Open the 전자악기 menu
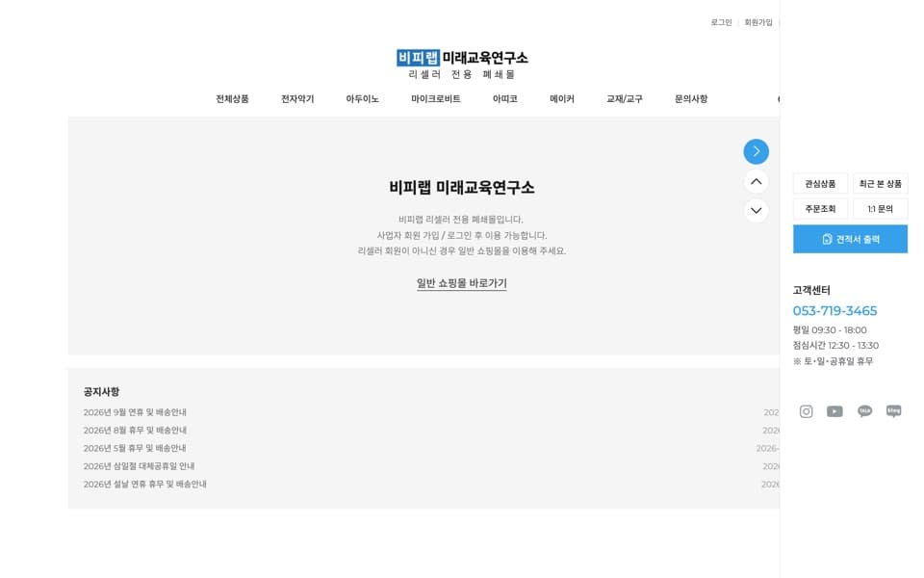This screenshot has width=924, height=578. click(297, 99)
